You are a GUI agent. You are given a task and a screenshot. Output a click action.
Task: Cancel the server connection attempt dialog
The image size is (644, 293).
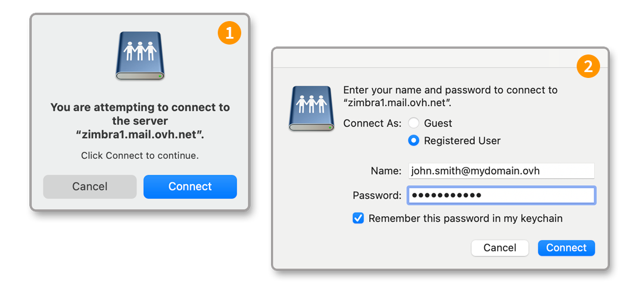click(90, 187)
